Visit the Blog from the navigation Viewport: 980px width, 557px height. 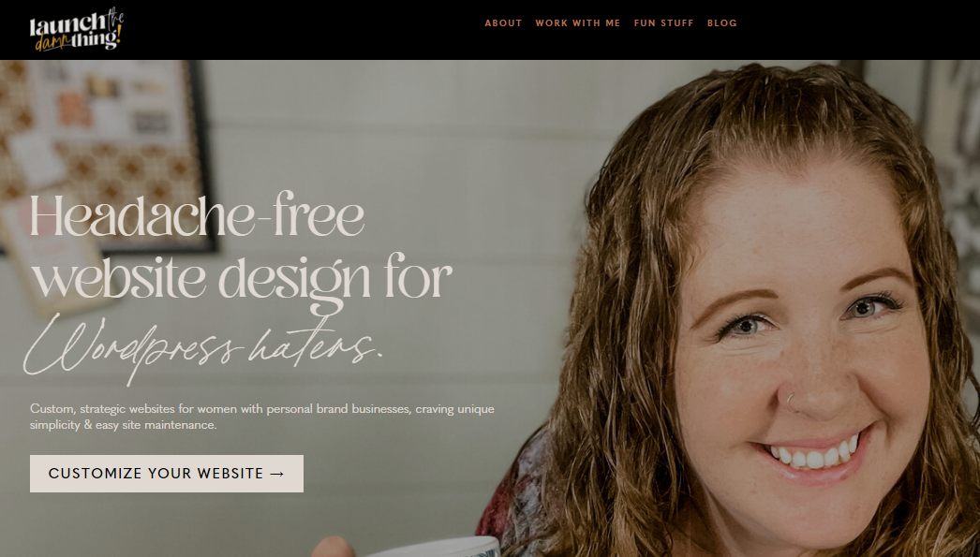click(x=721, y=23)
